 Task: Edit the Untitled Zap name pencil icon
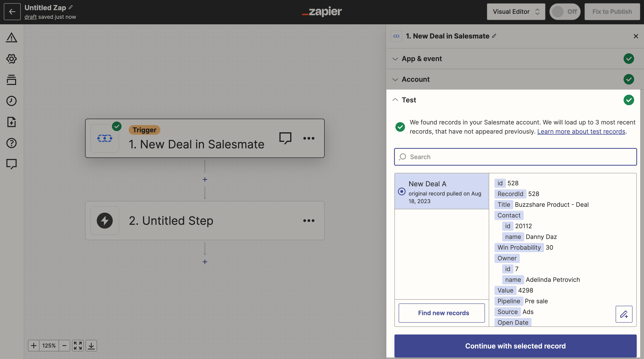[x=71, y=7]
